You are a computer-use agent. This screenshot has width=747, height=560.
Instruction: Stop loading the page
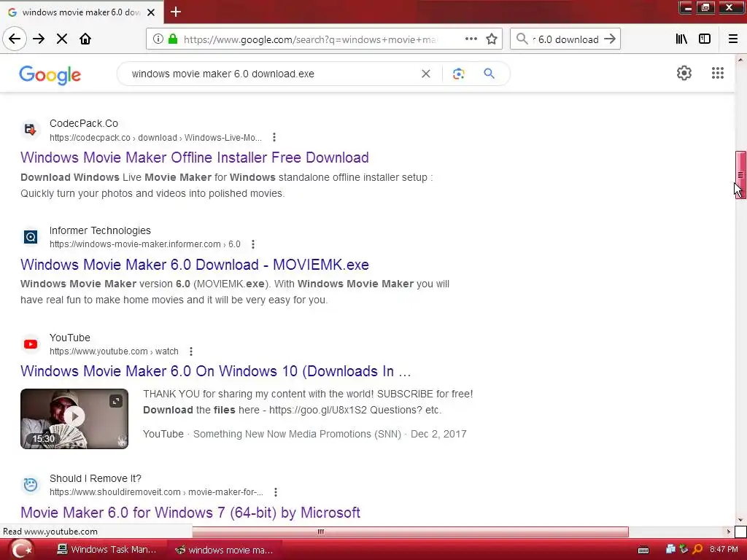pyautogui.click(x=62, y=39)
